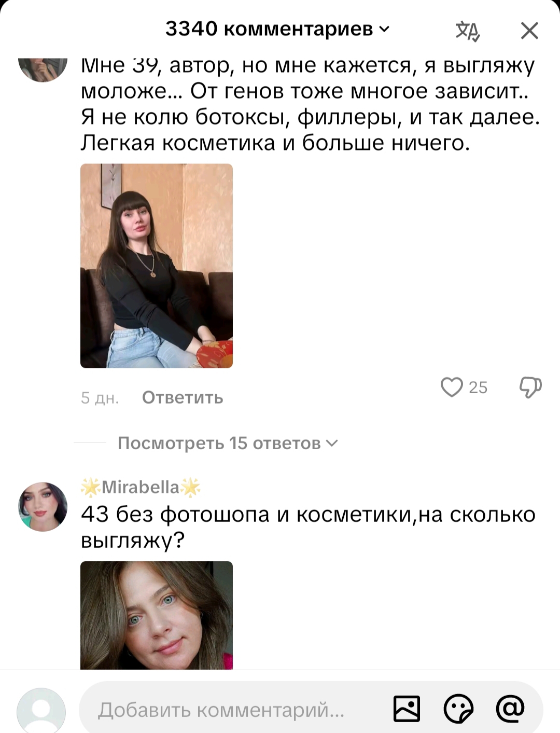This screenshot has width=560, height=733.
Task: Open the first commenter's avatar
Action: pos(43,70)
